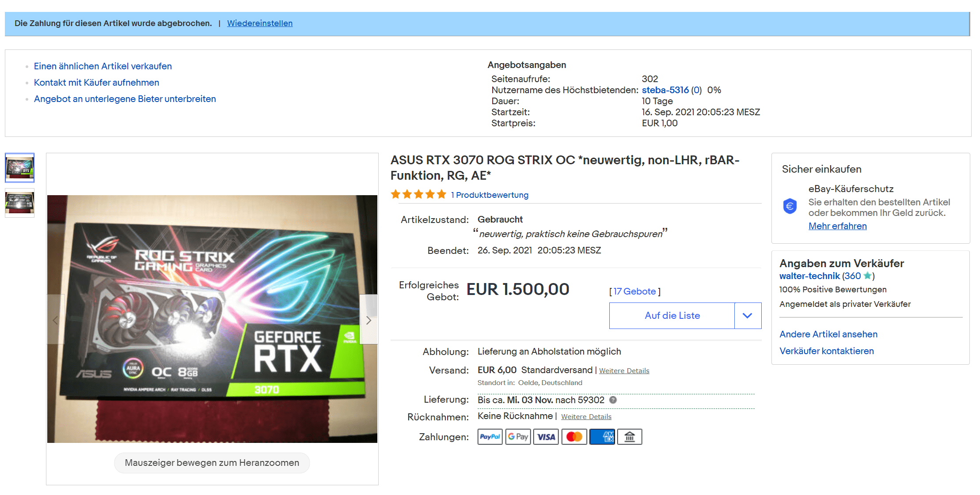980x495 pixels.
Task: Click the eBay buyer protection shield icon
Action: point(790,206)
